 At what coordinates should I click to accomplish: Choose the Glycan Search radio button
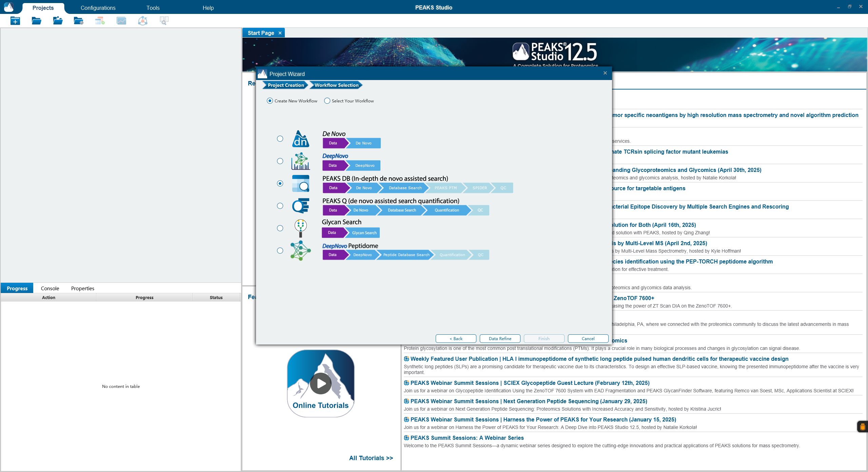280,228
